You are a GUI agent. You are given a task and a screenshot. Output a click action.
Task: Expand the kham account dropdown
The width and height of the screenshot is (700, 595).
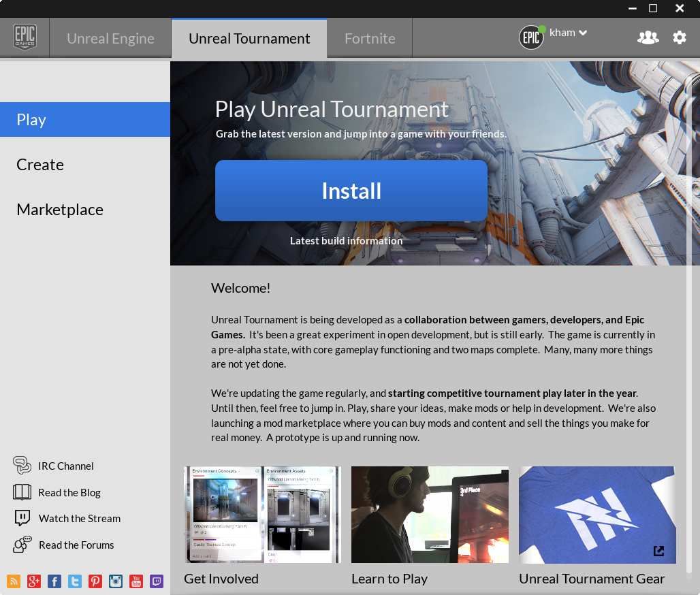point(568,33)
